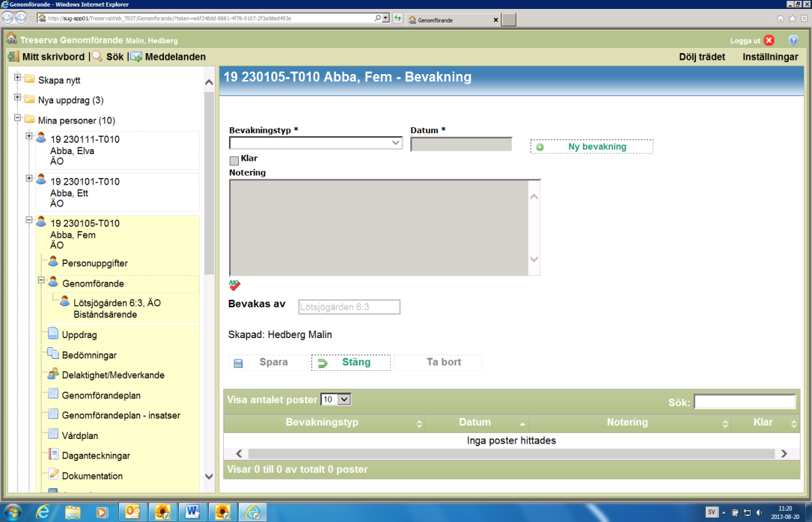812x522 pixels.
Task: Expand the Skapa nytt folder
Action: click(17, 78)
